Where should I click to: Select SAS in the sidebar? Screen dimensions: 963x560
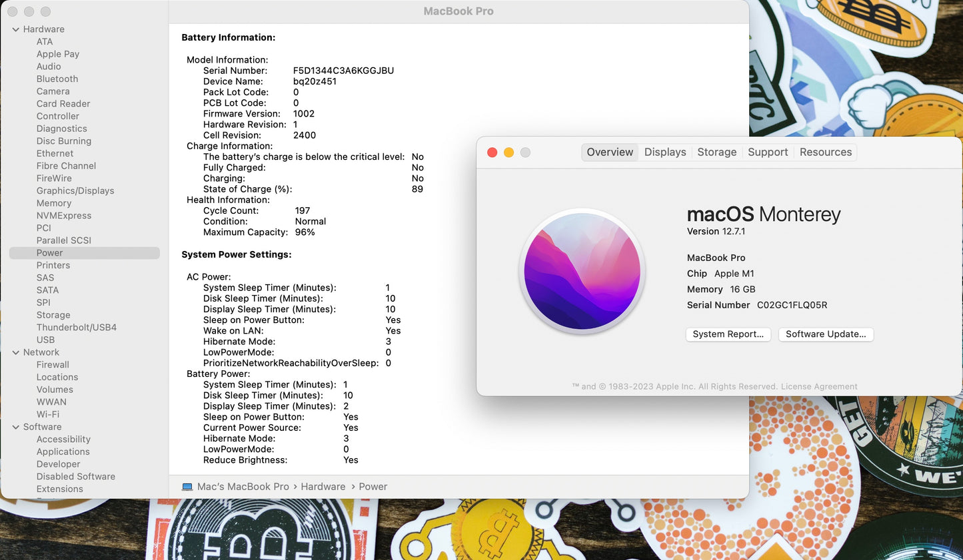click(x=45, y=278)
